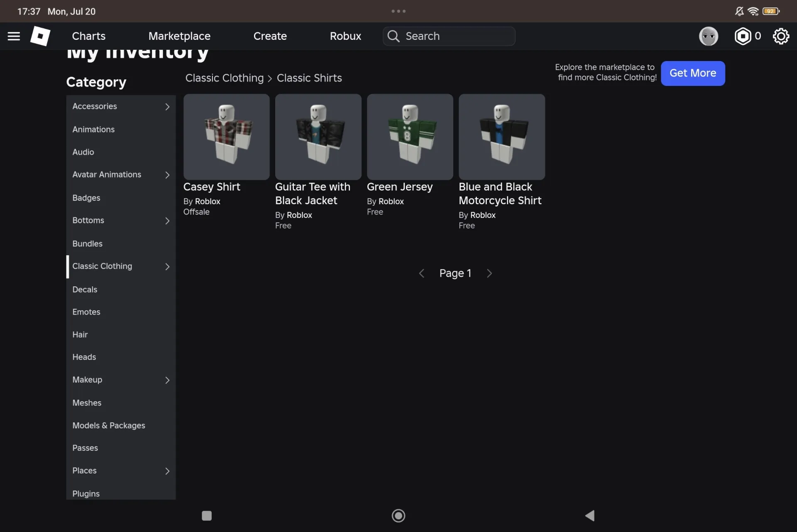Open the Casey Shirt thumbnail image
Viewport: 797px width, 532px height.
226,137
